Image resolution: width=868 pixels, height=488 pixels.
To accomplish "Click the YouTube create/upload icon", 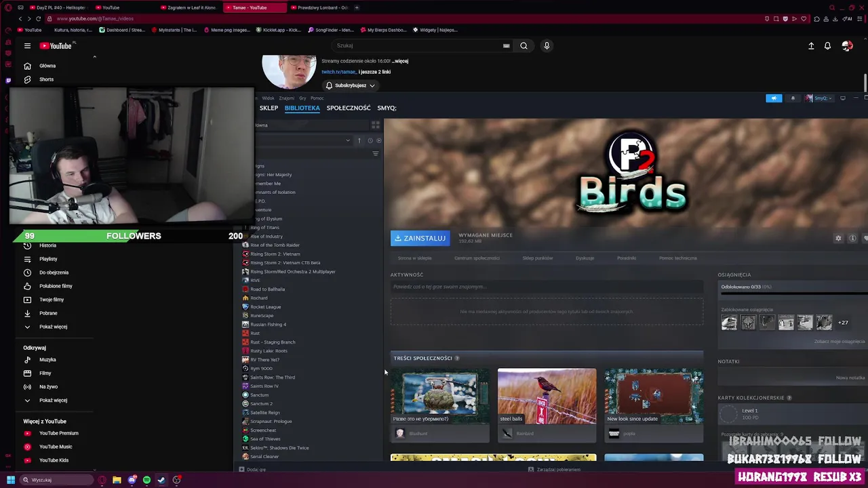I will tap(811, 45).
